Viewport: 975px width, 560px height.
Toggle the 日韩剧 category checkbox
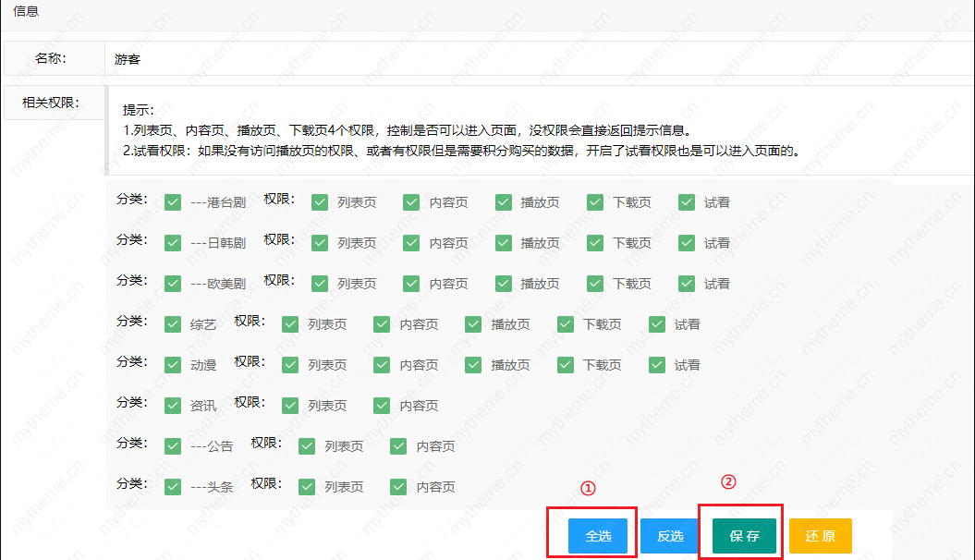173,243
